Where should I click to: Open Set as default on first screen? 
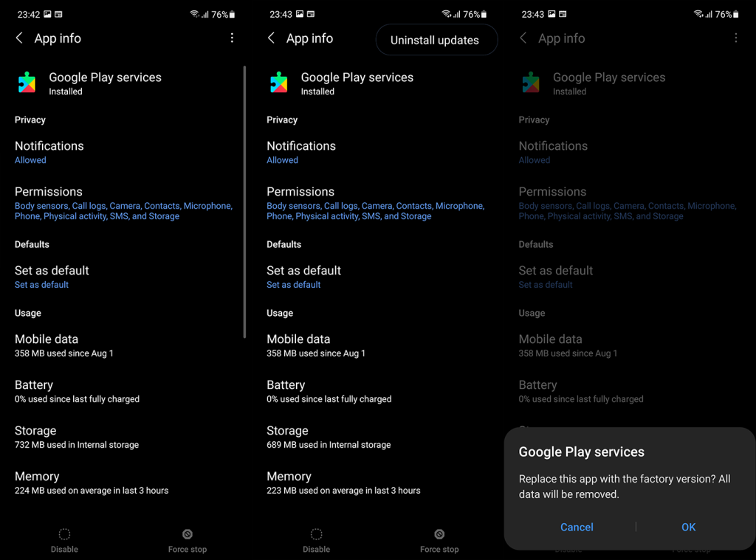[123, 277]
